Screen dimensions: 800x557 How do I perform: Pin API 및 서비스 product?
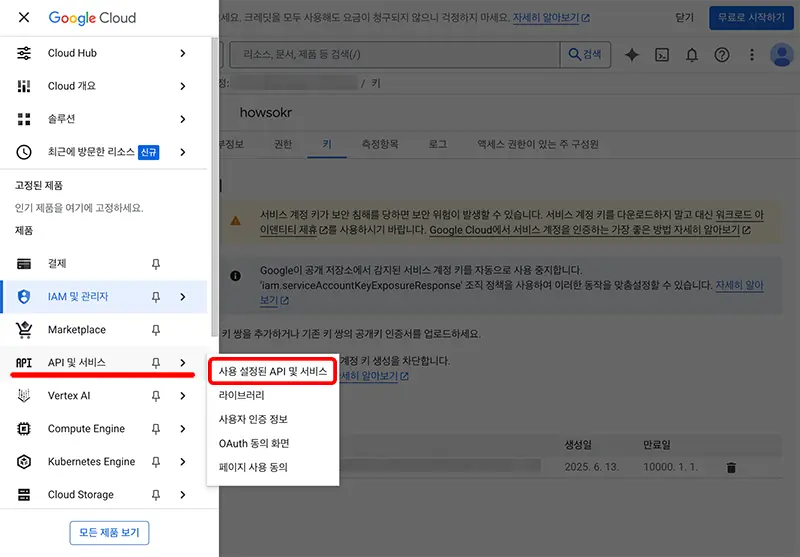point(156,363)
